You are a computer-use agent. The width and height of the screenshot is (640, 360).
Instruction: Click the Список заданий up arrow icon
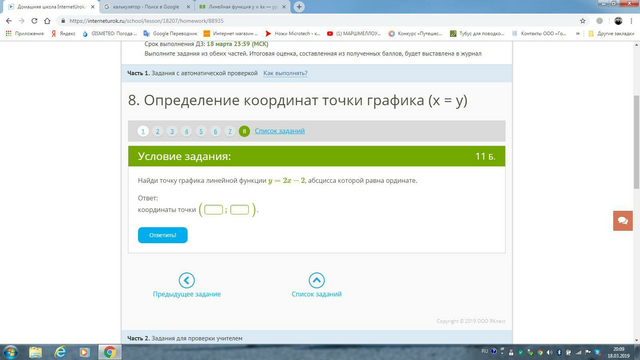pyautogui.click(x=316, y=280)
